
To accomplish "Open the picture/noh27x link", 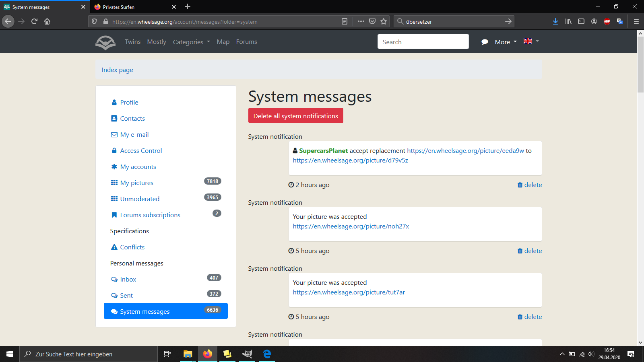I will [x=351, y=226].
